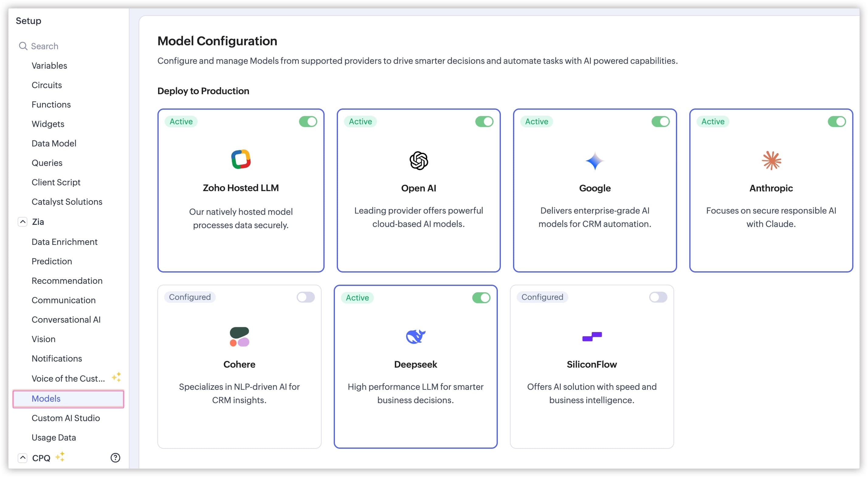Select Recommendation in sidebar

(x=67, y=281)
